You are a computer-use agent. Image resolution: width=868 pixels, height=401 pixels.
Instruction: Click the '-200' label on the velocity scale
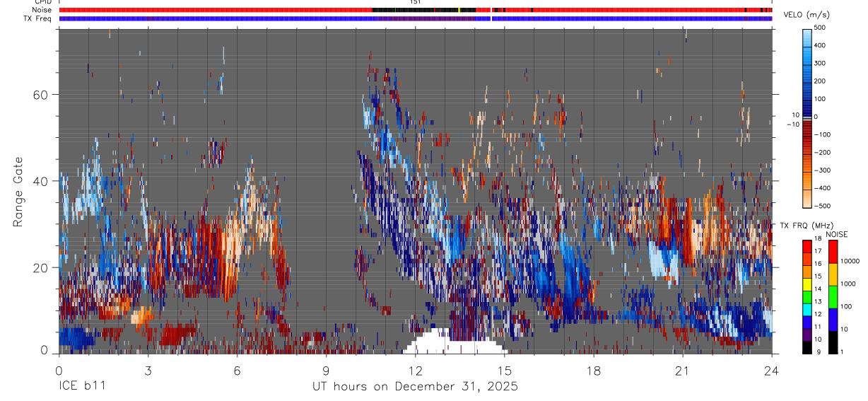click(823, 153)
